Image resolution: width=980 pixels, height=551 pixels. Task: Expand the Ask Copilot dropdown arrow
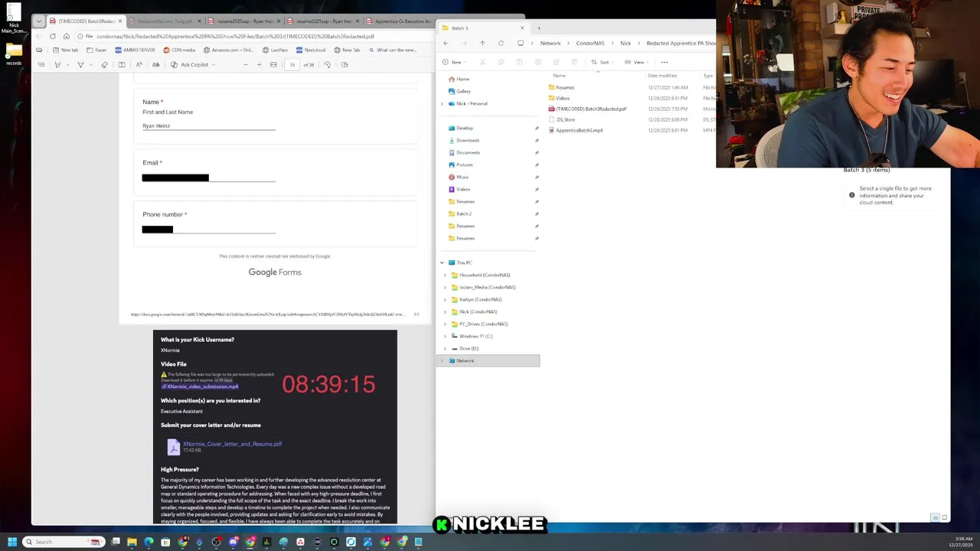[214, 64]
